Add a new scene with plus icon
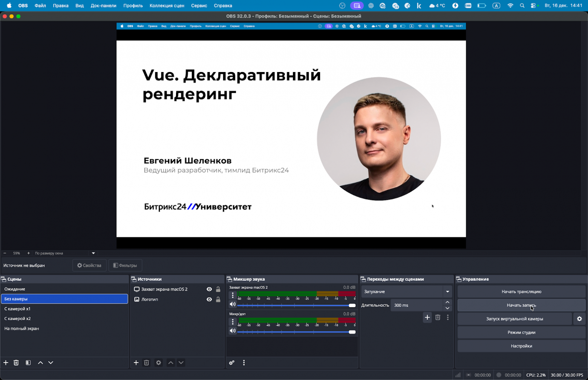The width and height of the screenshot is (588, 380). tap(5, 362)
